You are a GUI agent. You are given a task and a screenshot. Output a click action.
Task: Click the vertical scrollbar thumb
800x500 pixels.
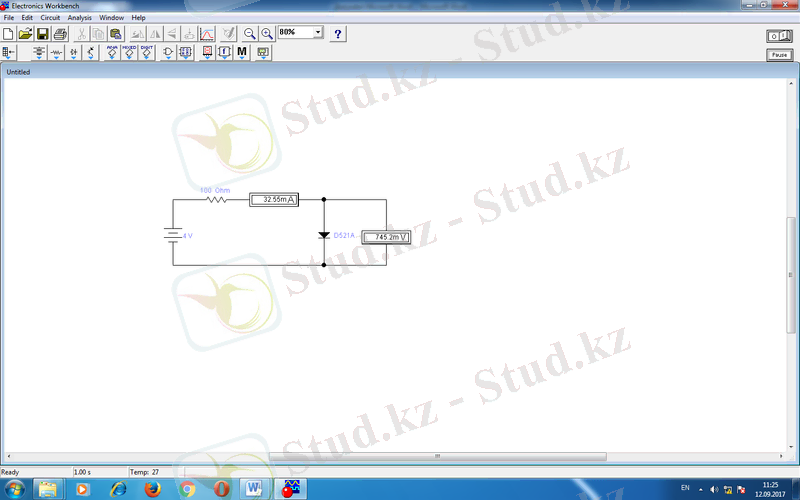coord(791,274)
